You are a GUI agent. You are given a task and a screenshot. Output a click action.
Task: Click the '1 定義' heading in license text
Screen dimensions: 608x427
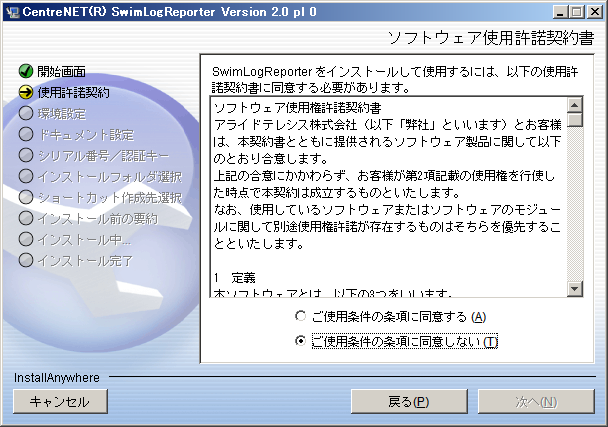tap(234, 277)
